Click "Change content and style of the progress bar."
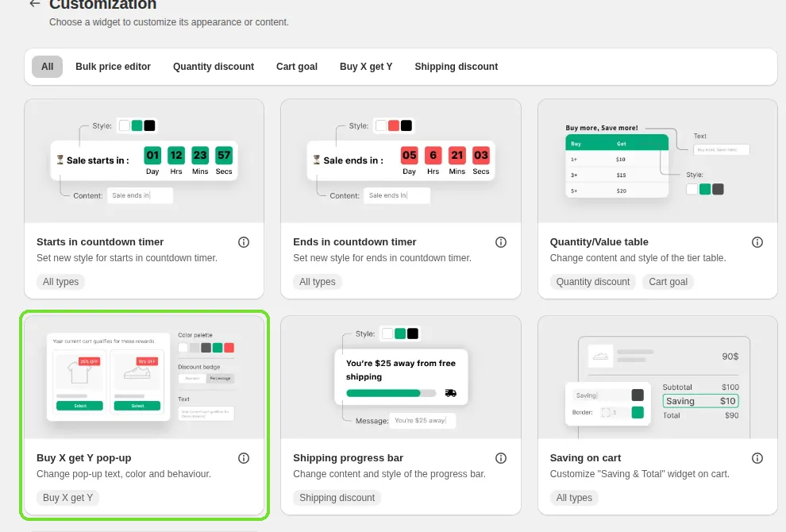The image size is (786, 532). pos(390,474)
